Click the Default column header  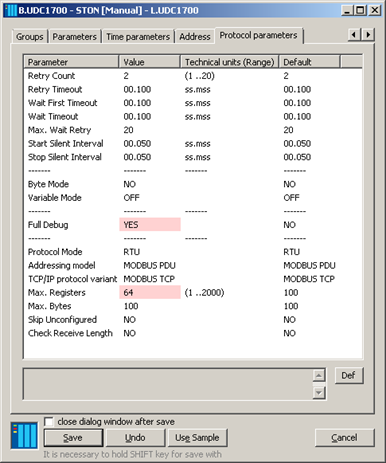[x=309, y=62]
